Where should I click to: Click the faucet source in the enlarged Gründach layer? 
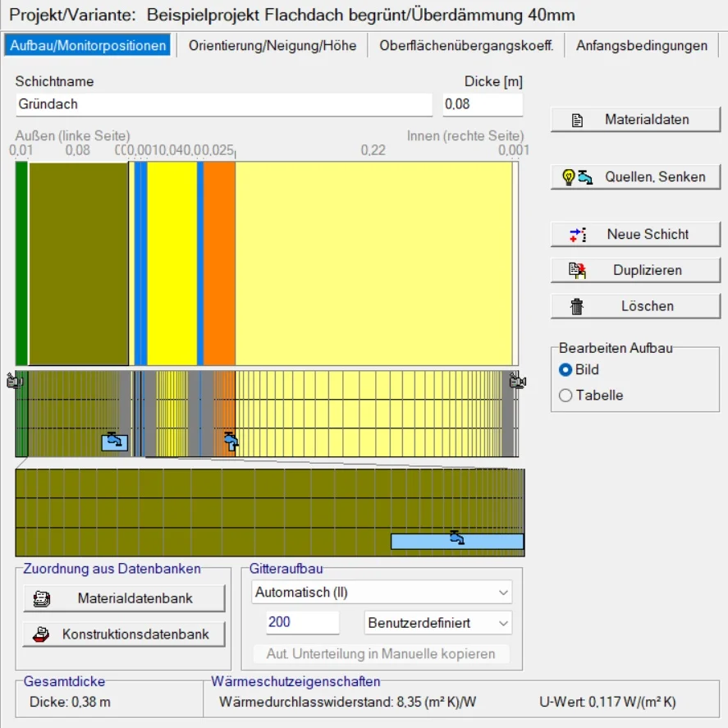tap(456, 540)
